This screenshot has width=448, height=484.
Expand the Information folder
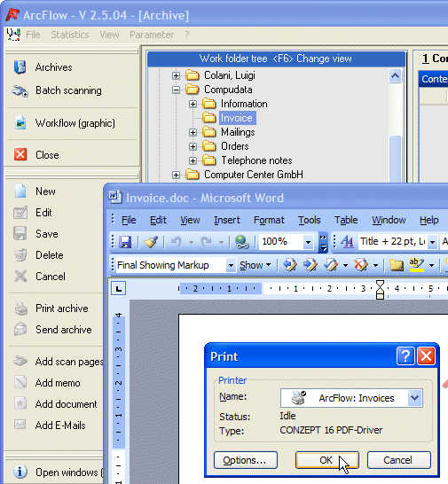[x=193, y=104]
